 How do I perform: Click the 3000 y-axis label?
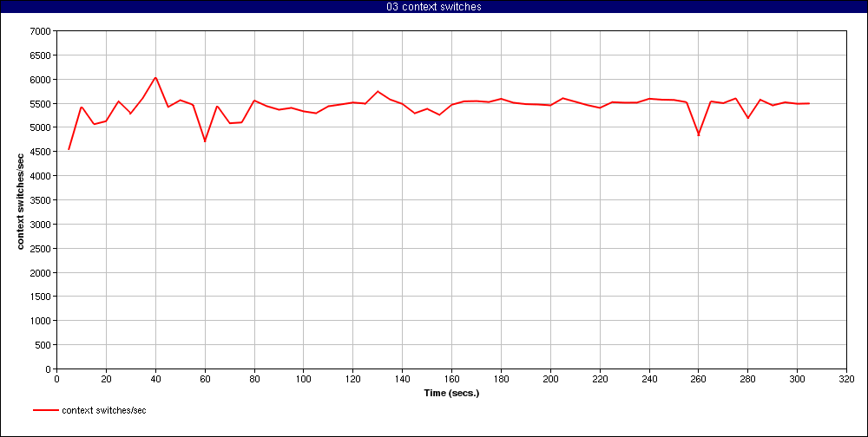(x=42, y=225)
